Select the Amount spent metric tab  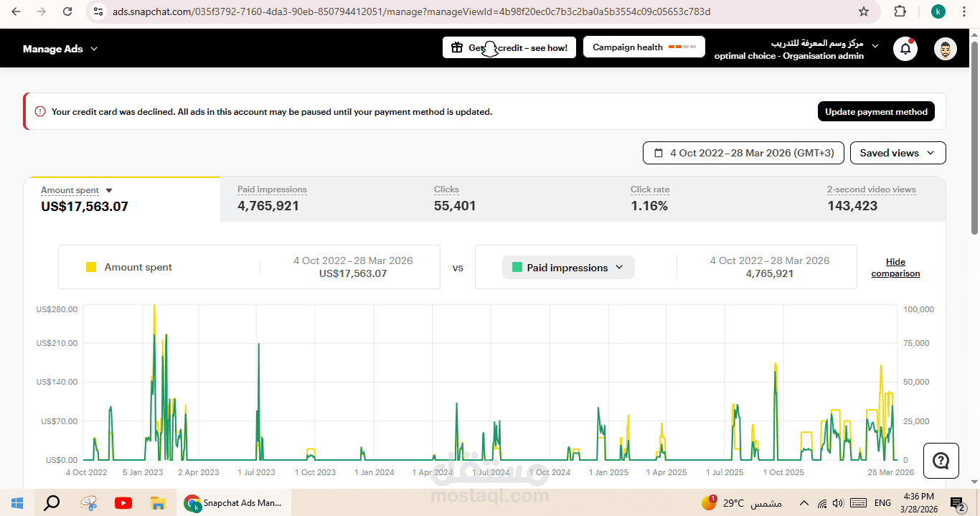[x=122, y=199]
